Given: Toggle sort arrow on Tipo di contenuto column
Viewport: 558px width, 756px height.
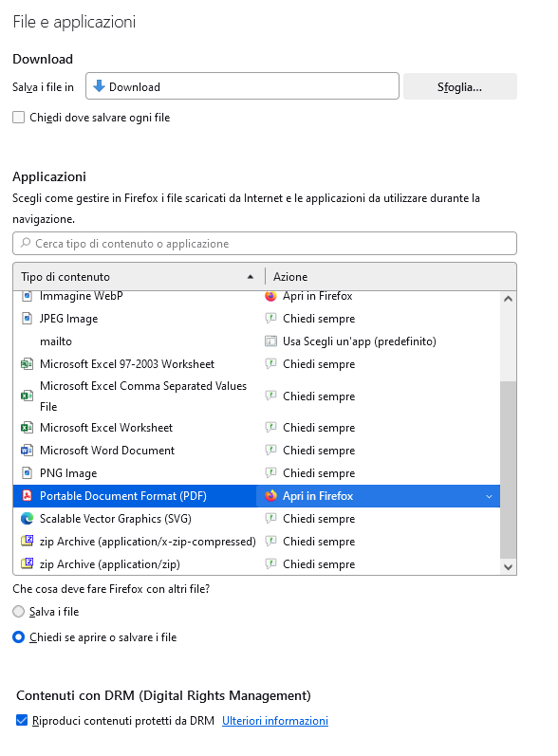Looking at the screenshot, I should 251,277.
